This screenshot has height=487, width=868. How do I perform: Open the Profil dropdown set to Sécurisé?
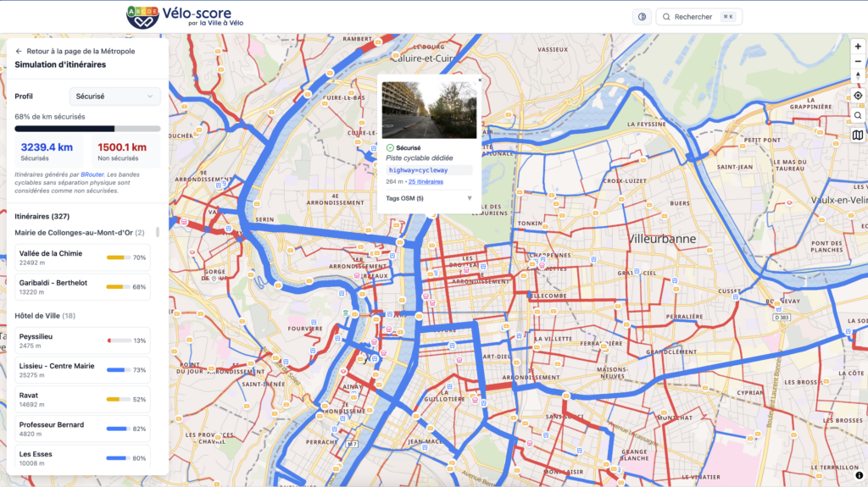pos(114,97)
